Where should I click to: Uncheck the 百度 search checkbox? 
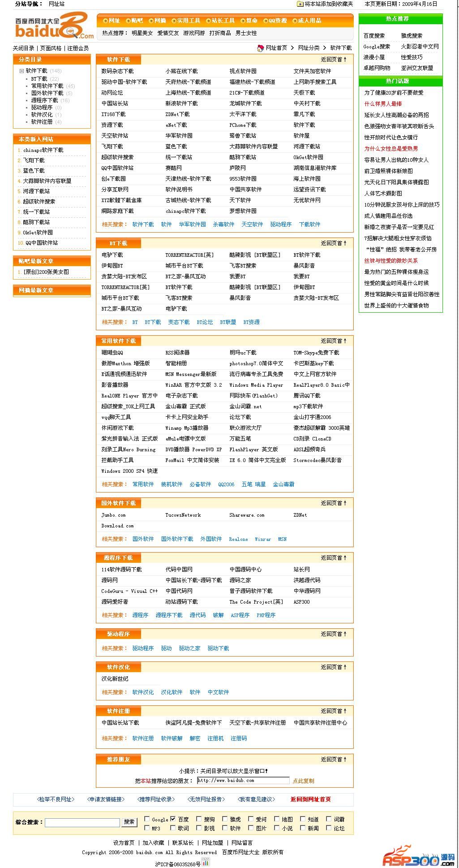pos(173,819)
